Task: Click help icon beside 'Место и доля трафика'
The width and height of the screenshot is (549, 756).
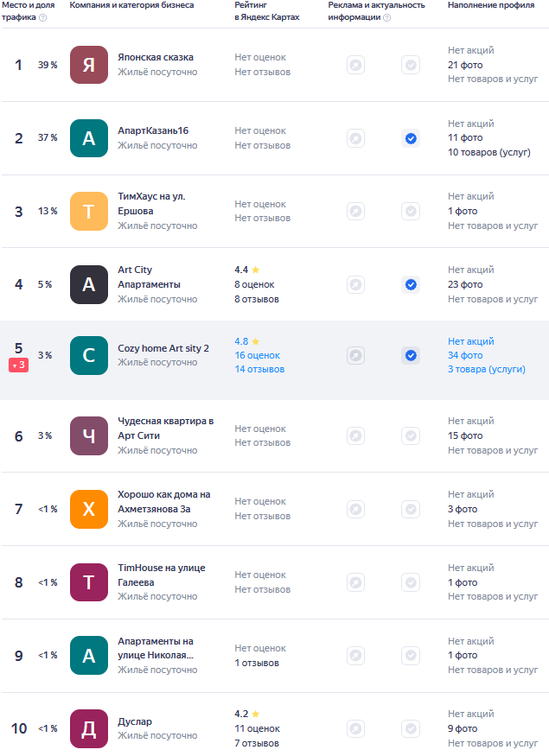Action: pyautogui.click(x=43, y=17)
